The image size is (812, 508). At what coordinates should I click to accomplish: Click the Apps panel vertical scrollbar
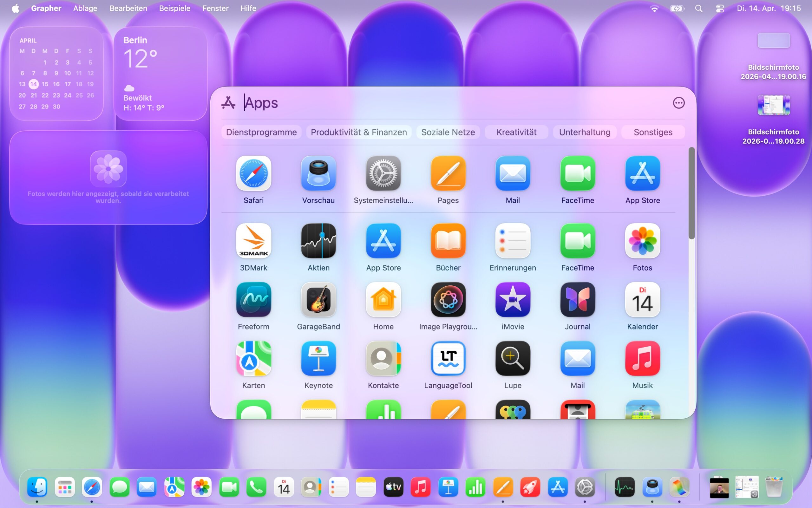pos(691,193)
